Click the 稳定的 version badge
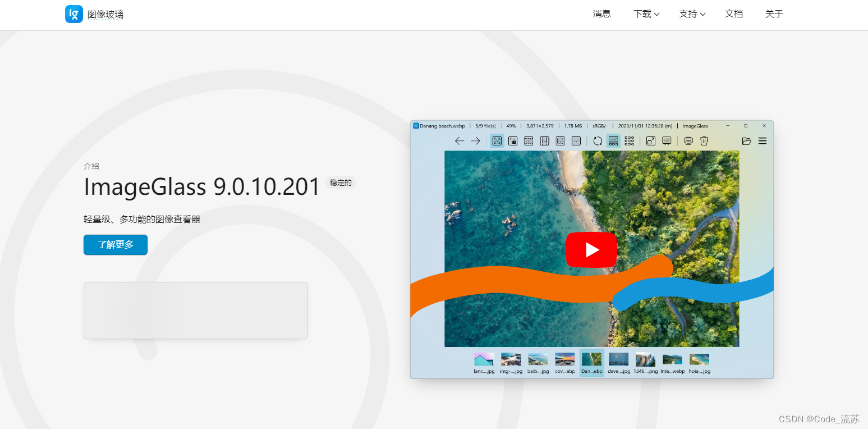 click(x=341, y=182)
